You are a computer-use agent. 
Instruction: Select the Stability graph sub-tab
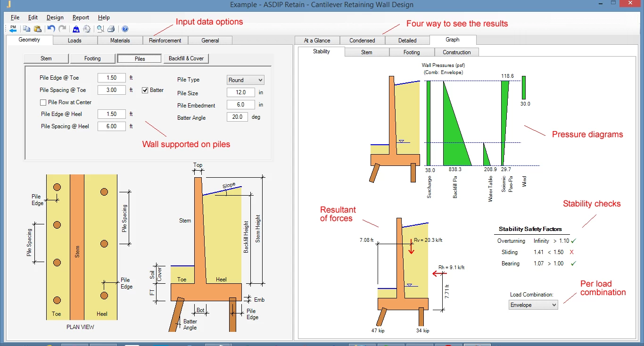tap(322, 51)
